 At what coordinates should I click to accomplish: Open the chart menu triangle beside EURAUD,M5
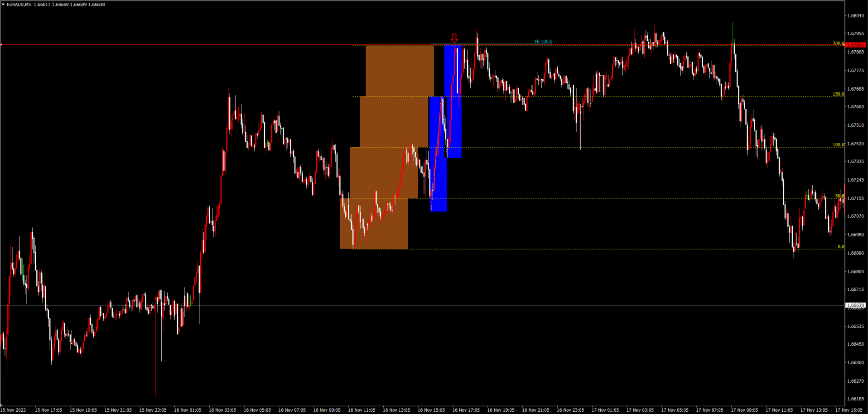[3, 5]
